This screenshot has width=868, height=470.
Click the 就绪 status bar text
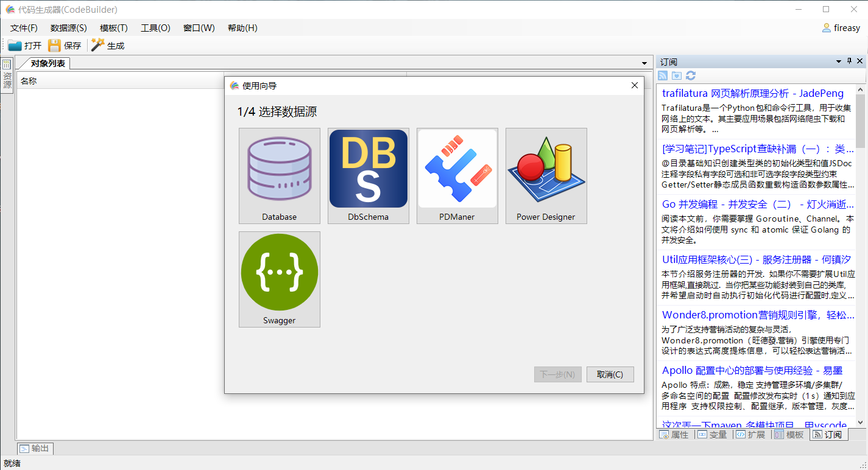click(x=12, y=463)
